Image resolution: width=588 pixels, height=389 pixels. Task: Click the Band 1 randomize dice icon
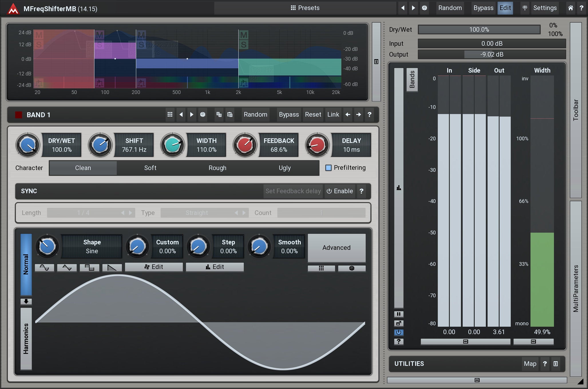(203, 115)
